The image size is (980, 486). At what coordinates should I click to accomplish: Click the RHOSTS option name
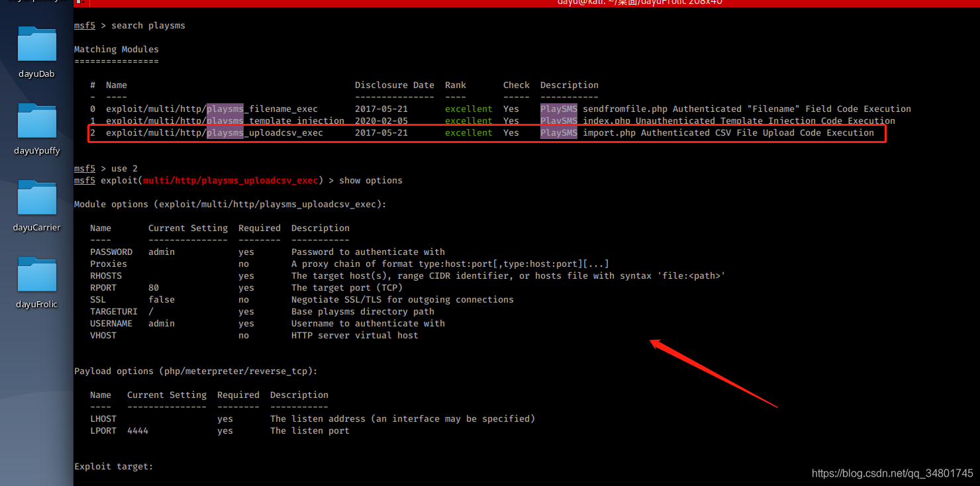tap(106, 275)
